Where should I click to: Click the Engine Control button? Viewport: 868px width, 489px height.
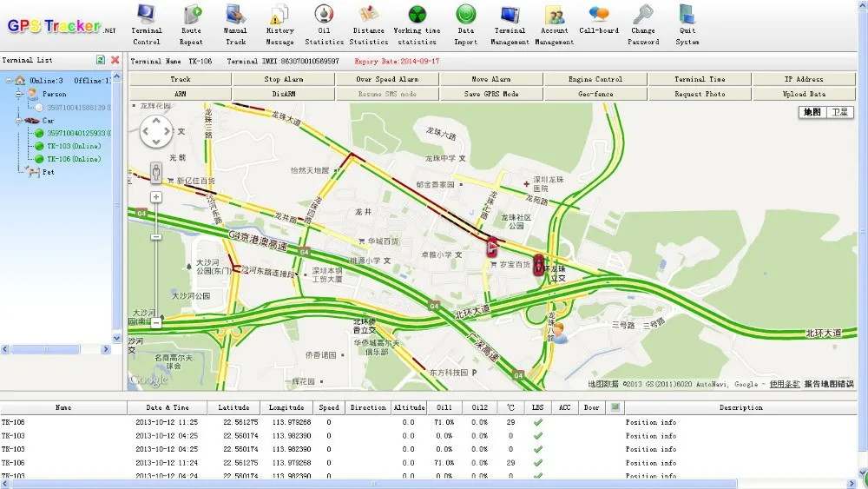(595, 79)
